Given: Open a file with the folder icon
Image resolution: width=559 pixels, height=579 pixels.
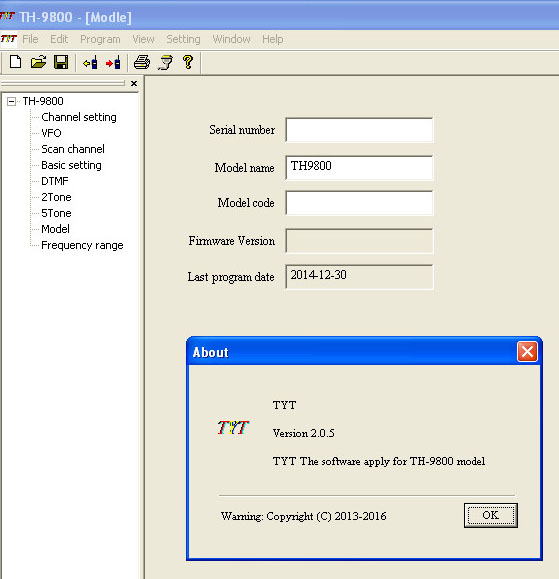Looking at the screenshot, I should [x=38, y=62].
